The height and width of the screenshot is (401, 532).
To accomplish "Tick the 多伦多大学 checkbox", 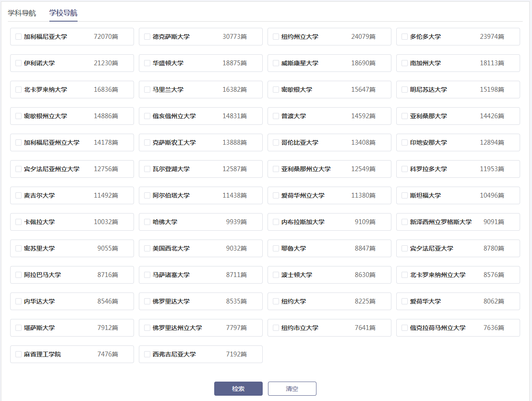I will (405, 37).
